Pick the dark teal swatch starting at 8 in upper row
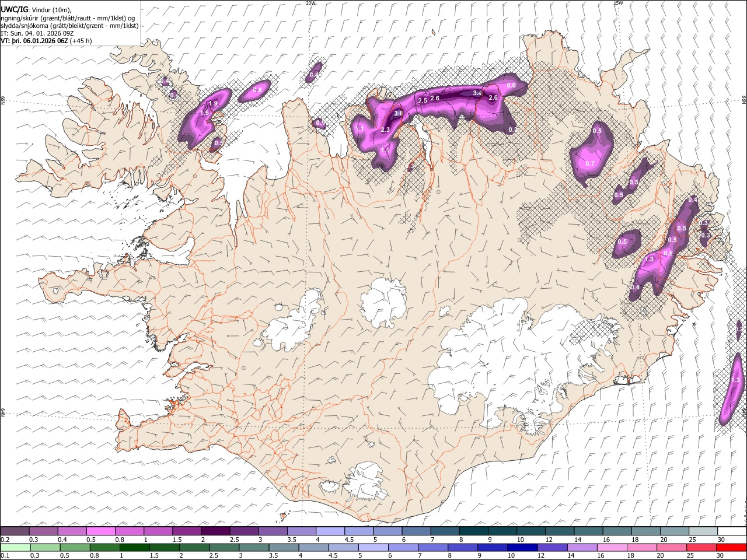Viewport: 747px width, 560px height. (473, 531)
